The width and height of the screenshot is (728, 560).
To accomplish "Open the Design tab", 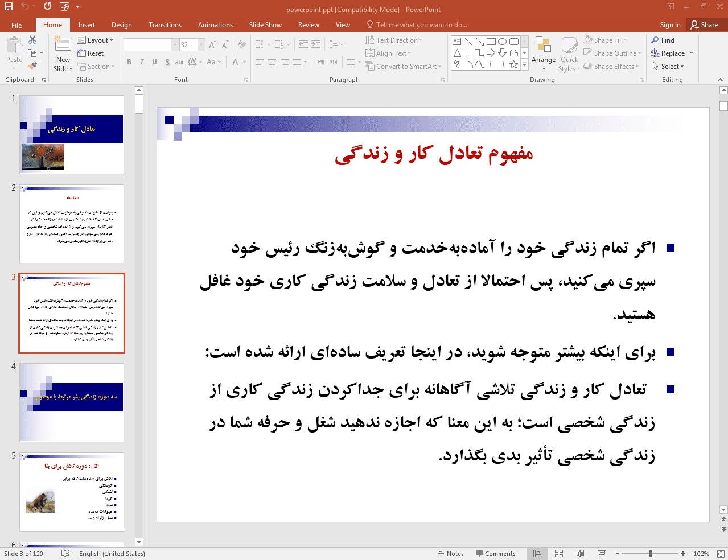I will (x=121, y=25).
